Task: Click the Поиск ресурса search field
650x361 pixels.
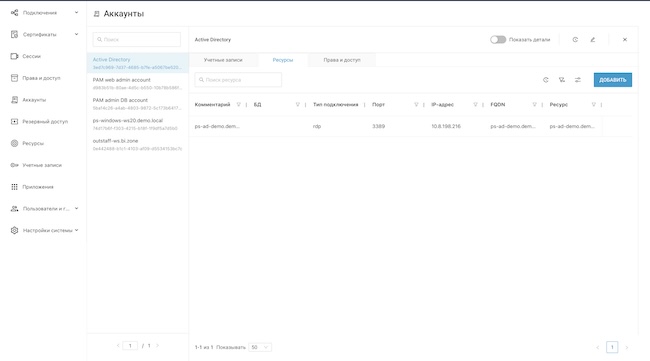Action: point(238,80)
